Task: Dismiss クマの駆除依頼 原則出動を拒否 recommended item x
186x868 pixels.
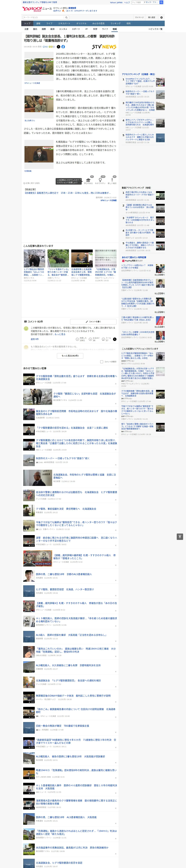Action: 116,384
